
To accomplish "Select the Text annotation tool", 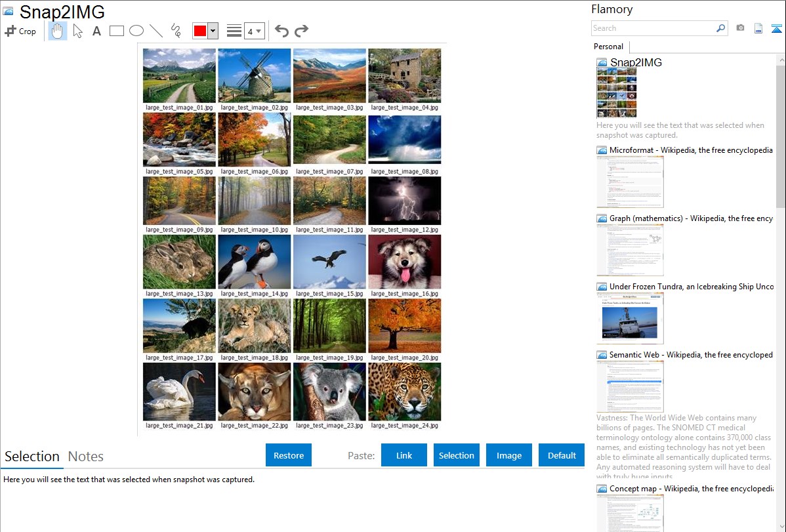I will (x=96, y=31).
